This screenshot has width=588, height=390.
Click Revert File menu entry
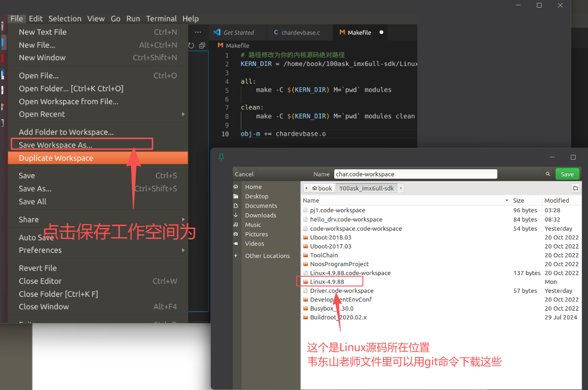tap(98, 268)
